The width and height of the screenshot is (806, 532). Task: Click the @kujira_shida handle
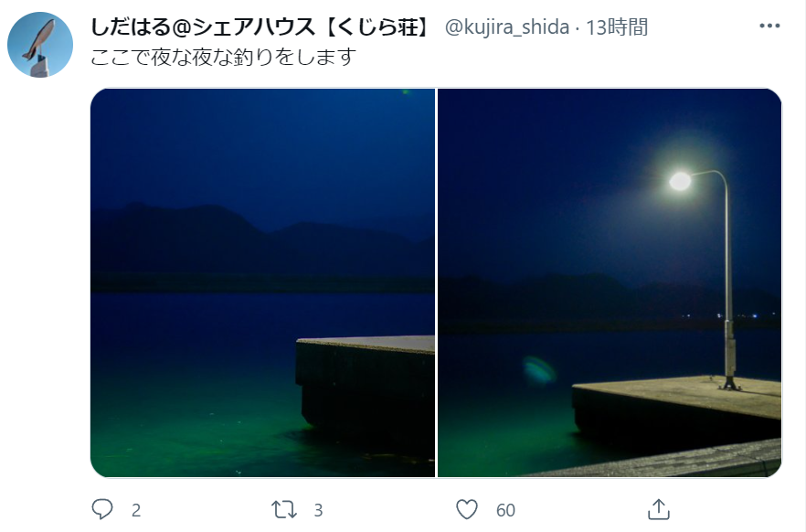507,27
